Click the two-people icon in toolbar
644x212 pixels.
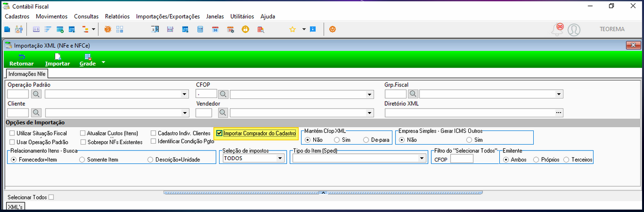[x=19, y=29]
